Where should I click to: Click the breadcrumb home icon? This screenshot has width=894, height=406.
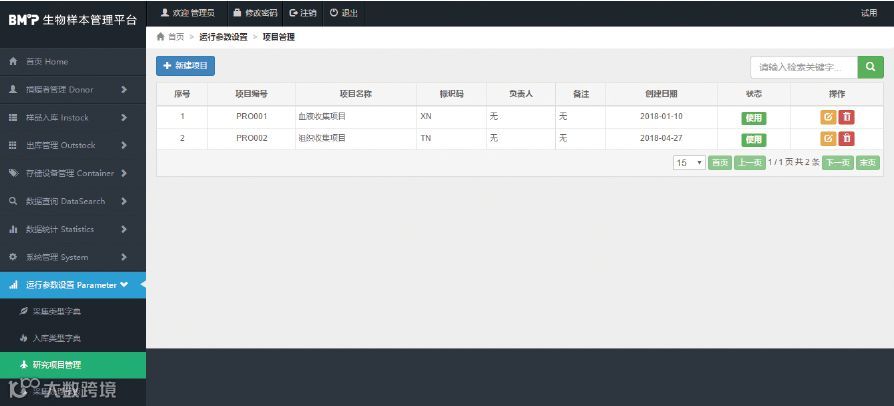point(160,37)
